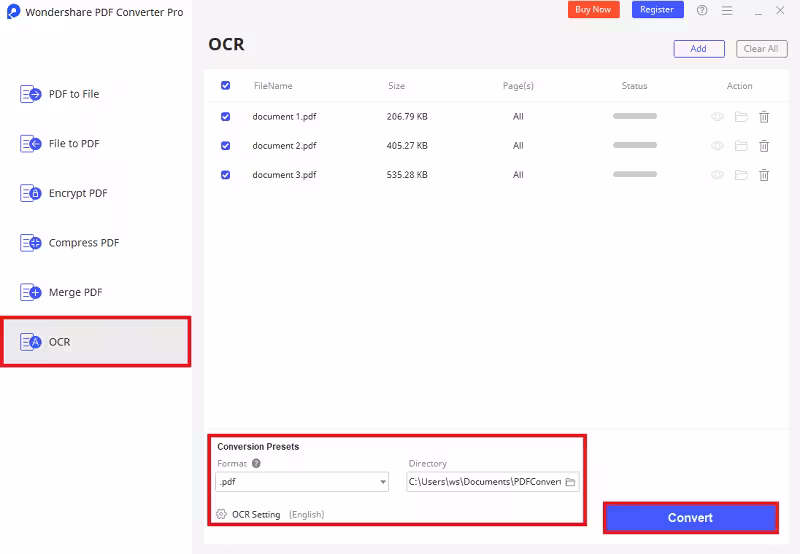Click the File to PDF sidebar icon
800x554 pixels.
30,143
